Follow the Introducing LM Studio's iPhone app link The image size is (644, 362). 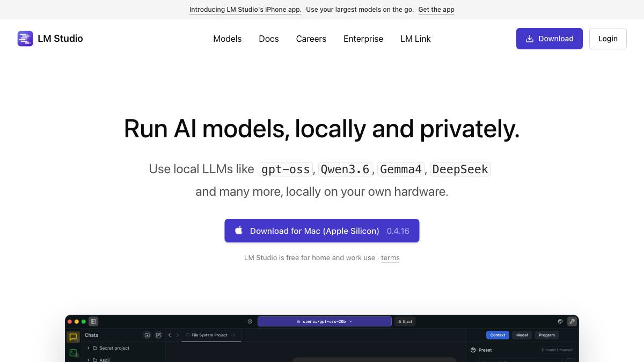tap(245, 10)
